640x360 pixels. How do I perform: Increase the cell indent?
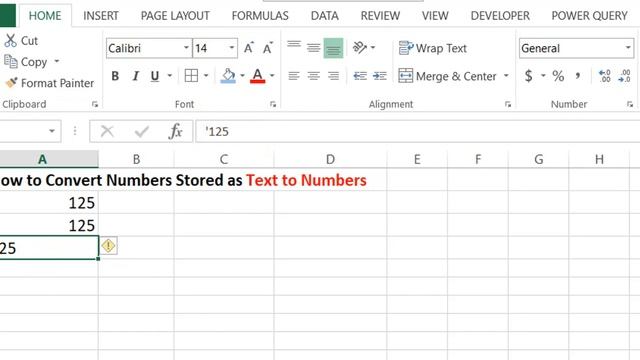(x=380, y=76)
